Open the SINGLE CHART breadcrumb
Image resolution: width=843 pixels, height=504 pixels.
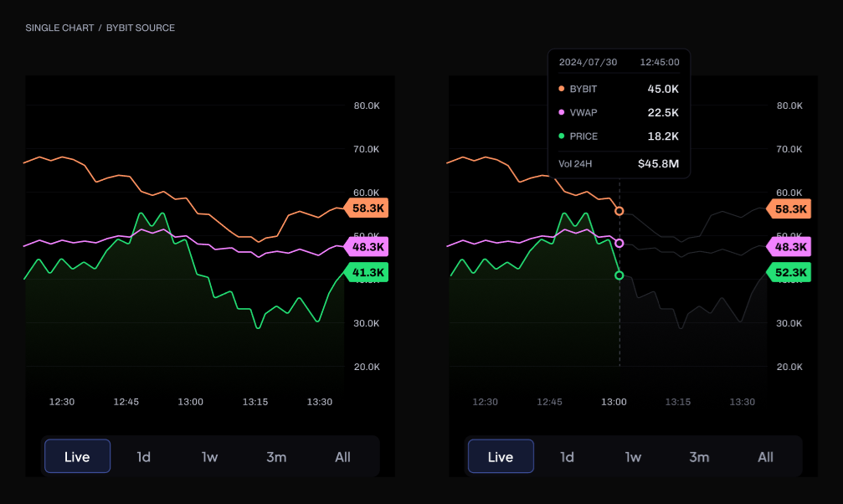click(x=59, y=28)
